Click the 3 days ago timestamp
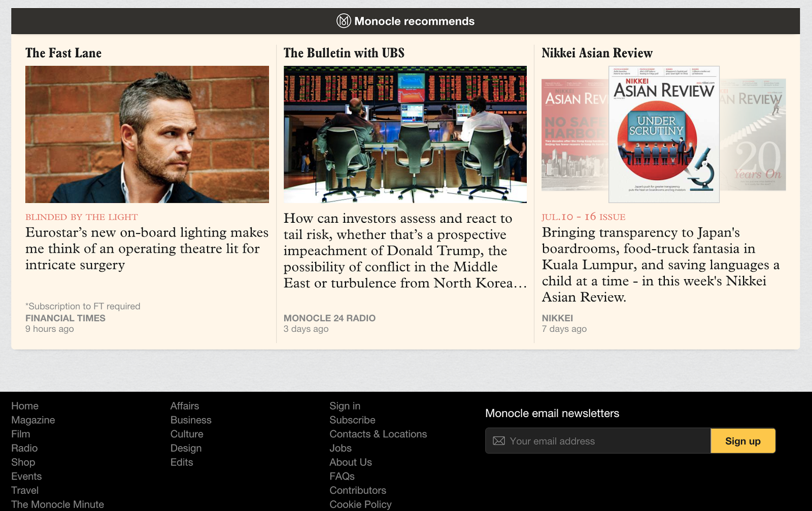Viewport: 812px width, 511px height. tap(306, 329)
